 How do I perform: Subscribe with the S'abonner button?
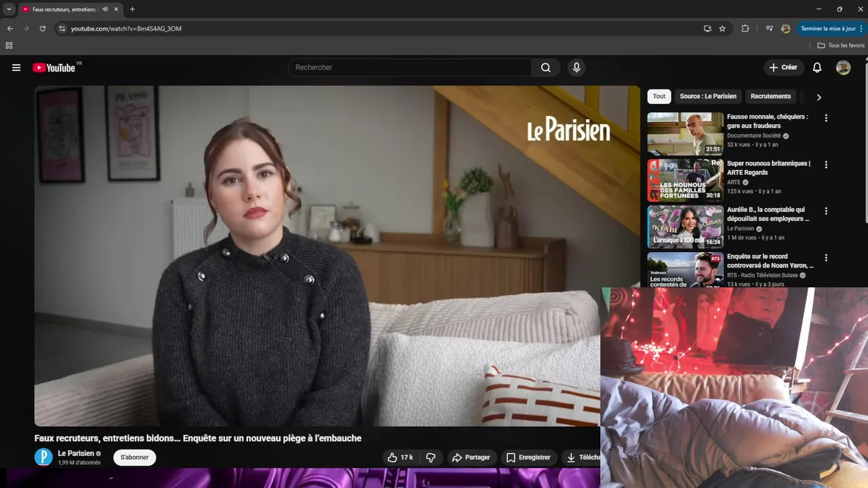click(x=134, y=457)
